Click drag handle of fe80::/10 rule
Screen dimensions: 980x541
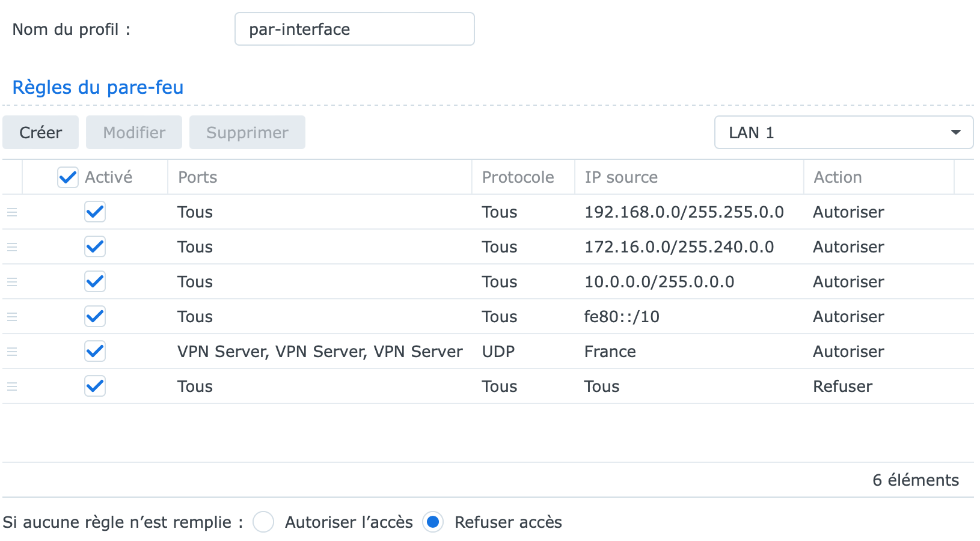point(12,317)
